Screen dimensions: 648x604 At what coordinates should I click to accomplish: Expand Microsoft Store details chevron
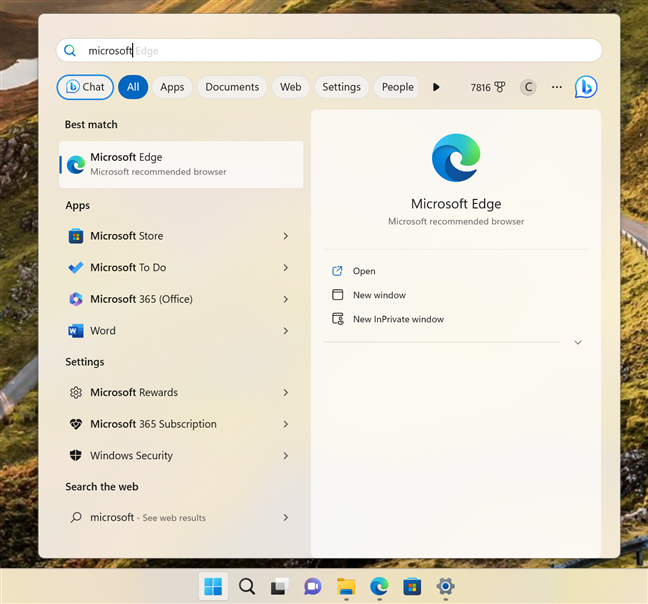point(286,236)
